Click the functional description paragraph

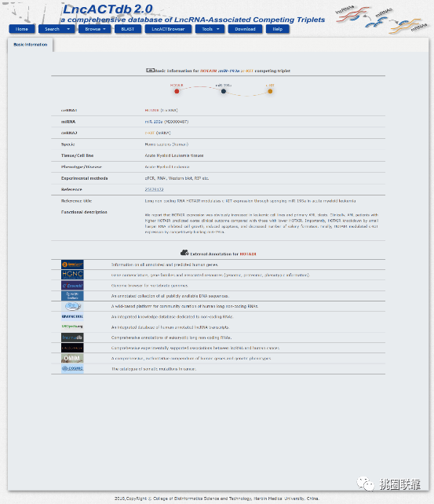pyautogui.click(x=261, y=224)
